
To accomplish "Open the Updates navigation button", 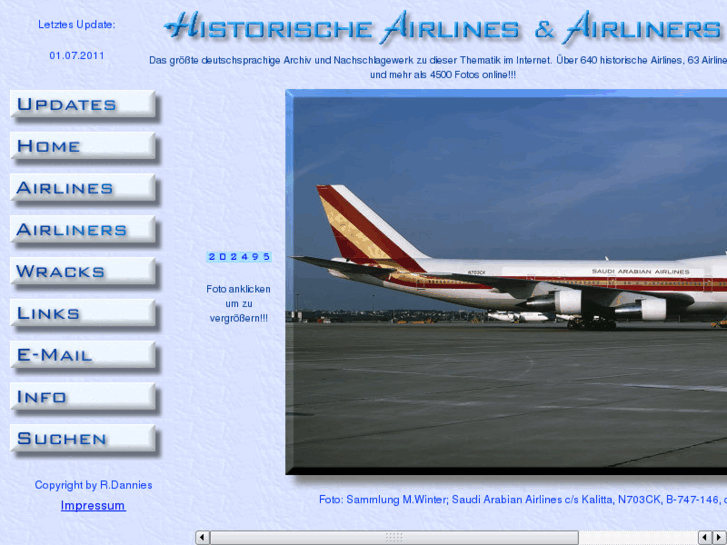I will pyautogui.click(x=84, y=105).
